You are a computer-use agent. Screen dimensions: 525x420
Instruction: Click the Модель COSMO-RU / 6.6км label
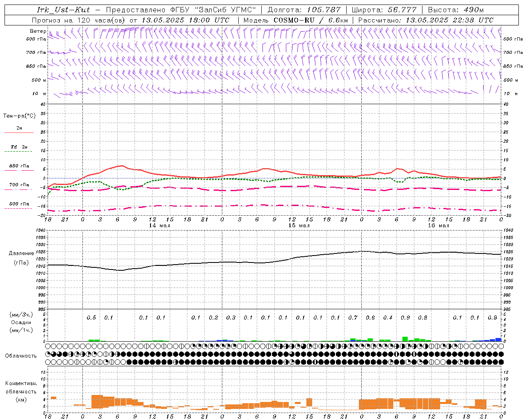click(x=295, y=20)
